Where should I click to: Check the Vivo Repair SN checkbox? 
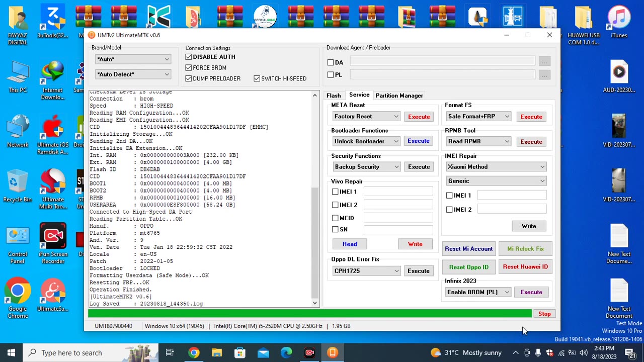coord(335,229)
